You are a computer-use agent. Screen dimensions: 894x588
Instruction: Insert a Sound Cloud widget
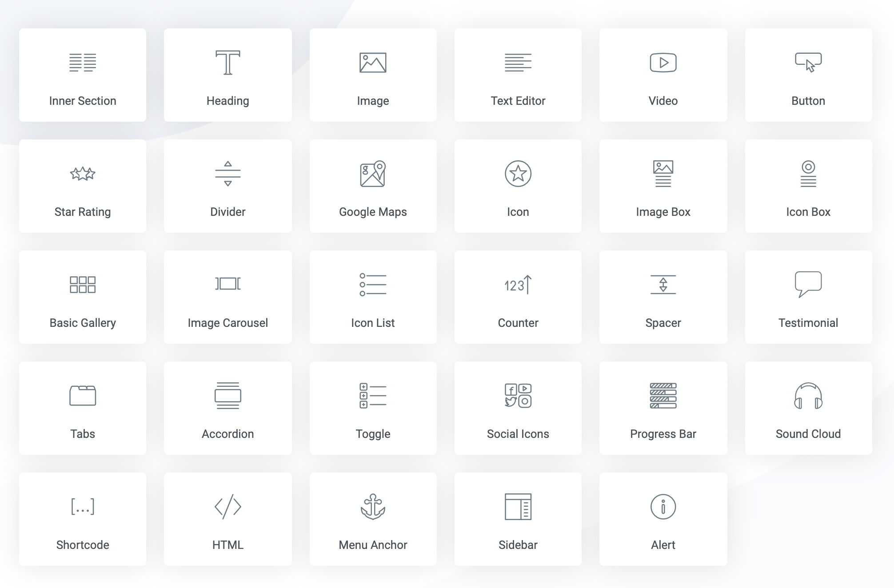pos(808,409)
